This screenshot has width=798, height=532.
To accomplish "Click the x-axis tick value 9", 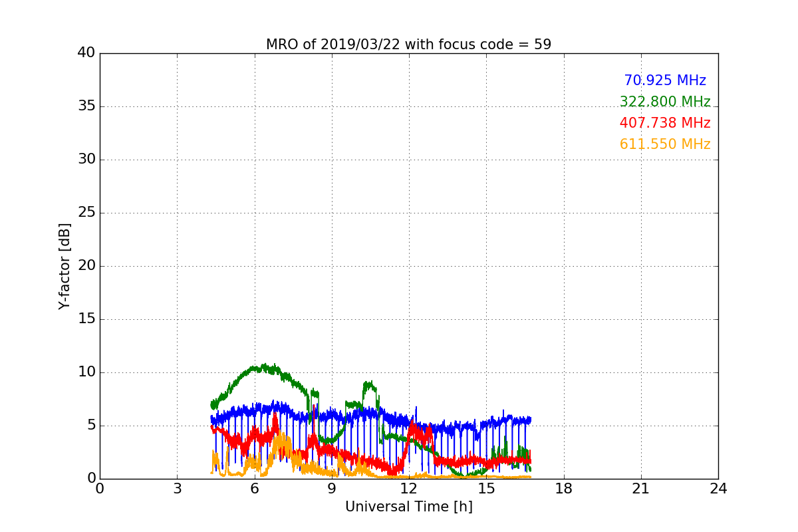I will pyautogui.click(x=332, y=488).
